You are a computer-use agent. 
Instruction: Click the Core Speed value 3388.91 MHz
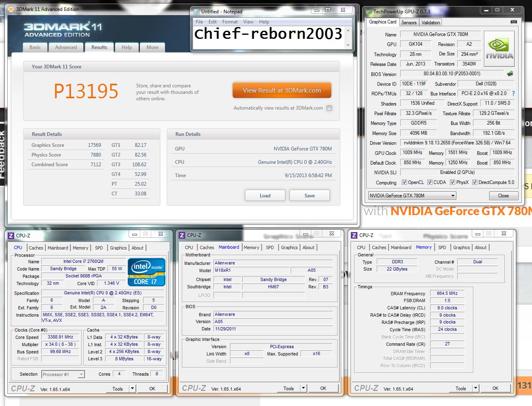coord(61,337)
